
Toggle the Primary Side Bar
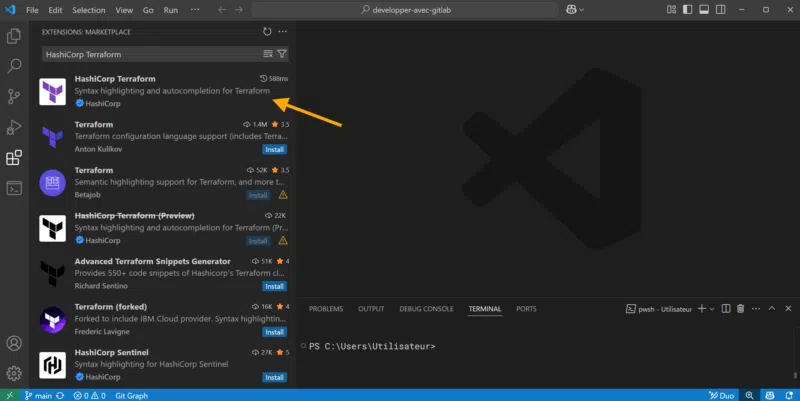click(688, 10)
